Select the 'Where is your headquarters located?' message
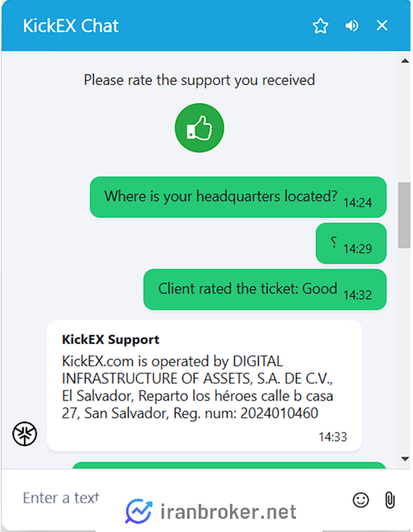 click(x=238, y=197)
